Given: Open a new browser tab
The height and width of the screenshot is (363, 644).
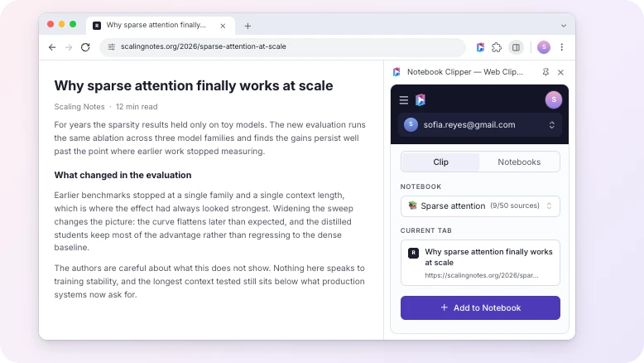Looking at the screenshot, I should coord(248,26).
